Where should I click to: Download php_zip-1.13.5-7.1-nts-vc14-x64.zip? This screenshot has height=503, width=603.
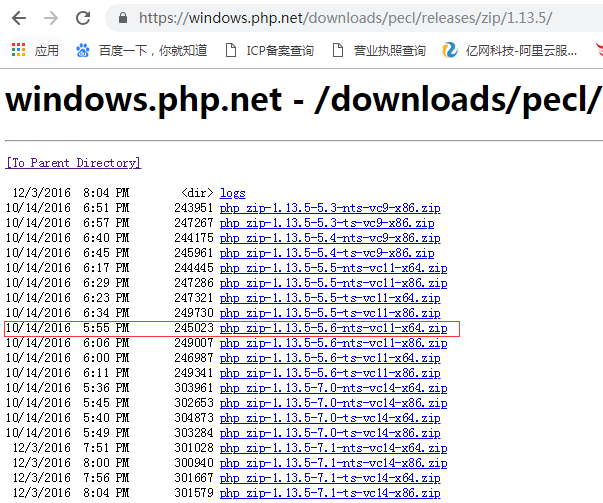[333, 448]
